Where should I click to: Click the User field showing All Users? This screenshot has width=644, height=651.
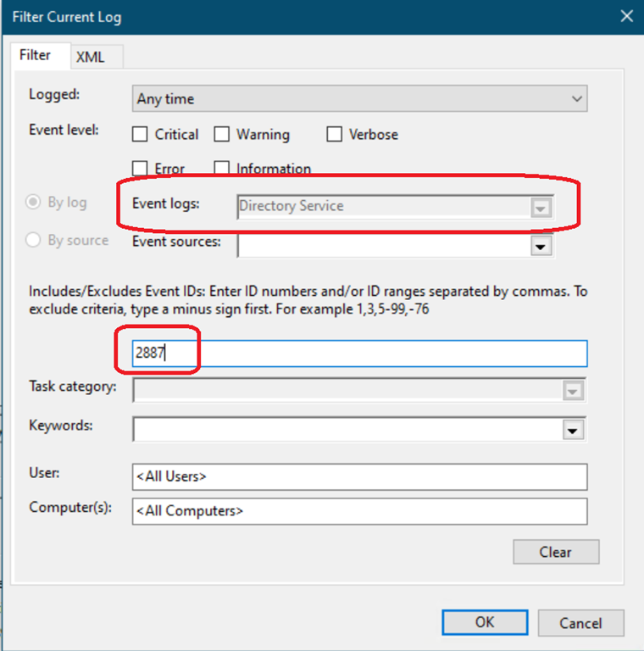[359, 476]
